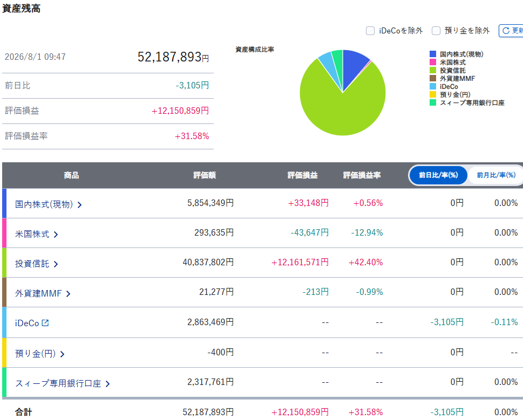This screenshot has width=523, height=420.
Task: Open the 国内株式(現物) link
Action: pyautogui.click(x=44, y=204)
